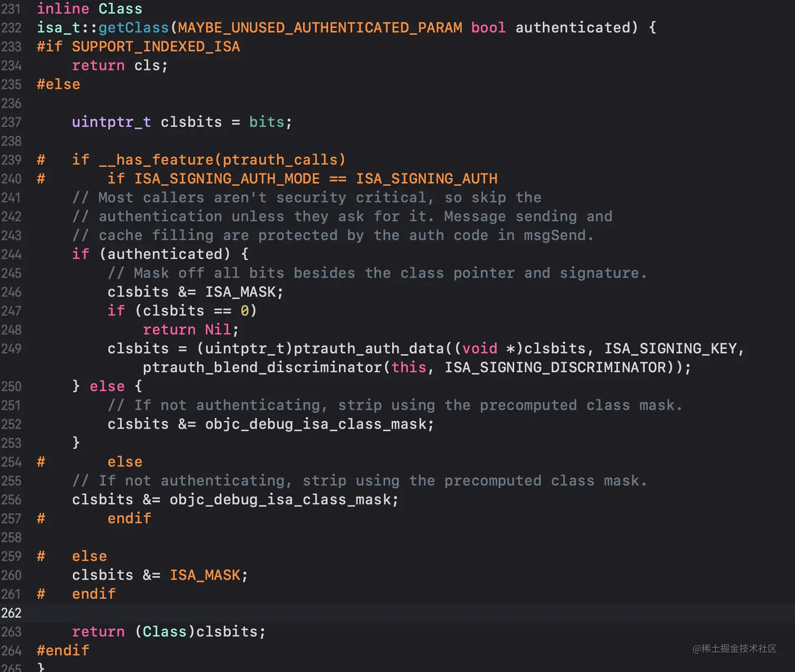Click the 'endif' directive on line 261
The image size is (795, 672).
(x=94, y=594)
